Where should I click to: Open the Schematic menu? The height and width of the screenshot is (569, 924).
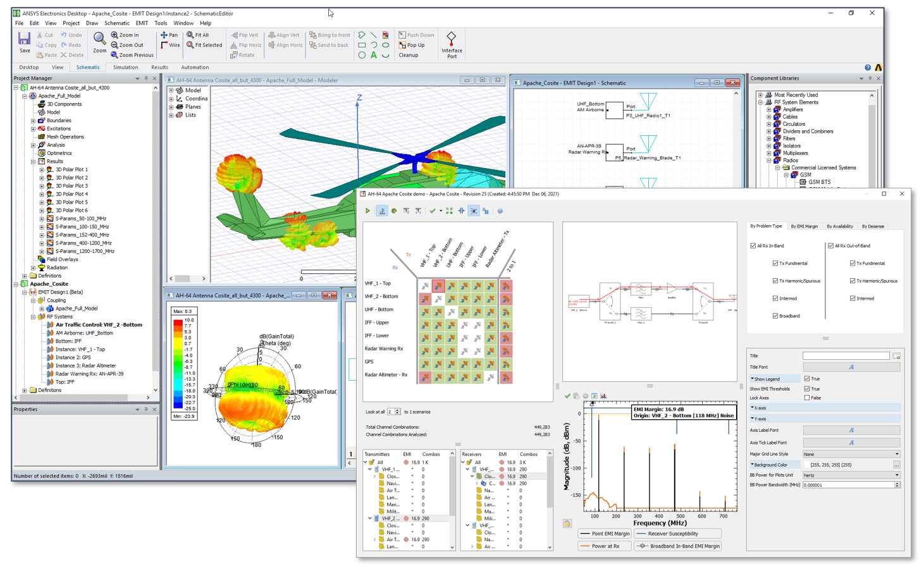tap(117, 23)
